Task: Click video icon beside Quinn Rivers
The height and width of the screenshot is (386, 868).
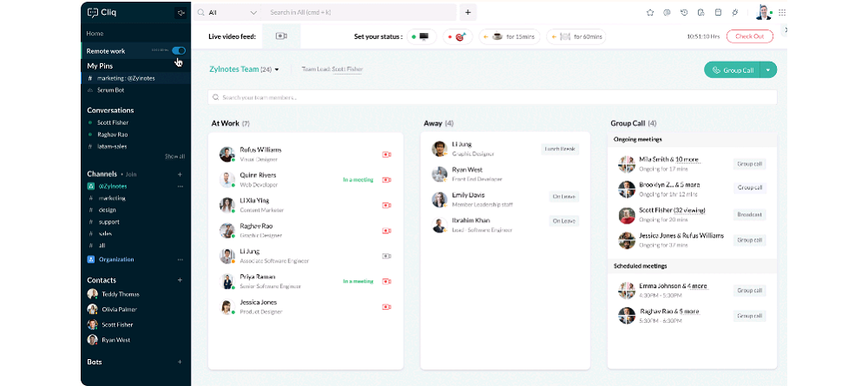Action: (x=386, y=180)
